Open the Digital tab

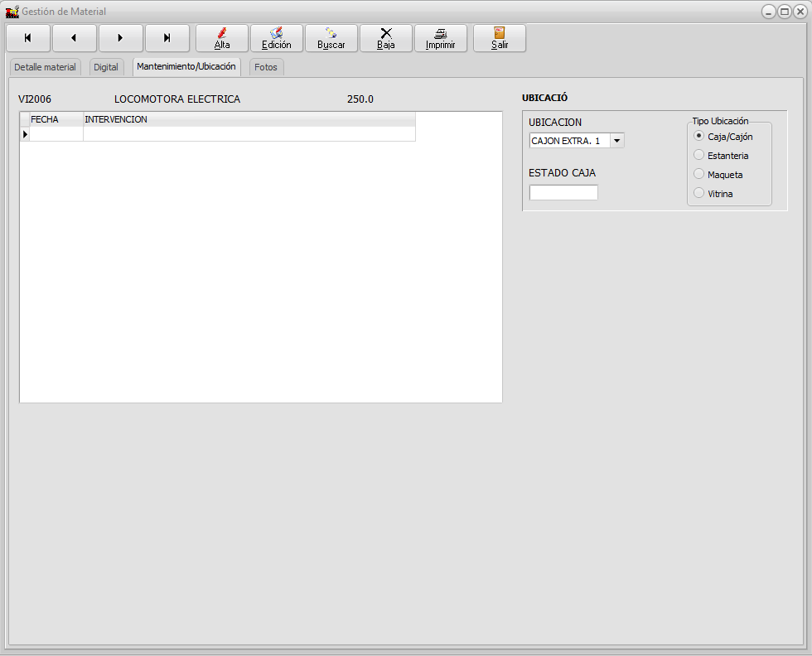click(x=106, y=67)
